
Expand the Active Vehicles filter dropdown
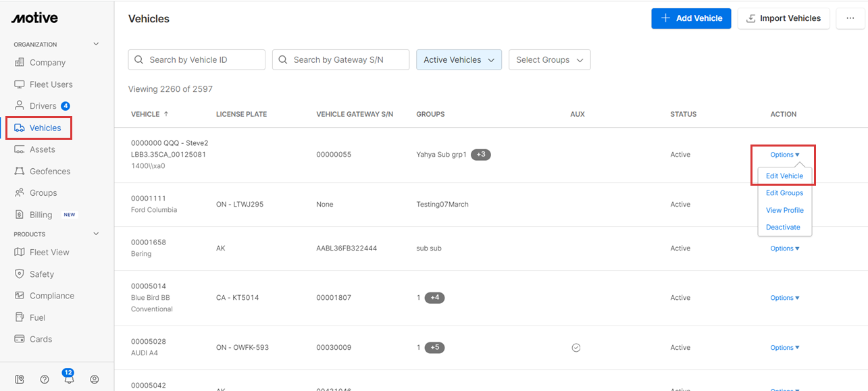click(x=459, y=59)
